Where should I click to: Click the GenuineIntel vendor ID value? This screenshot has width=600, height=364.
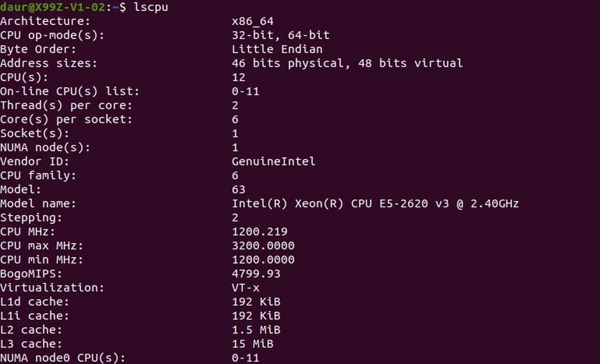(x=274, y=162)
